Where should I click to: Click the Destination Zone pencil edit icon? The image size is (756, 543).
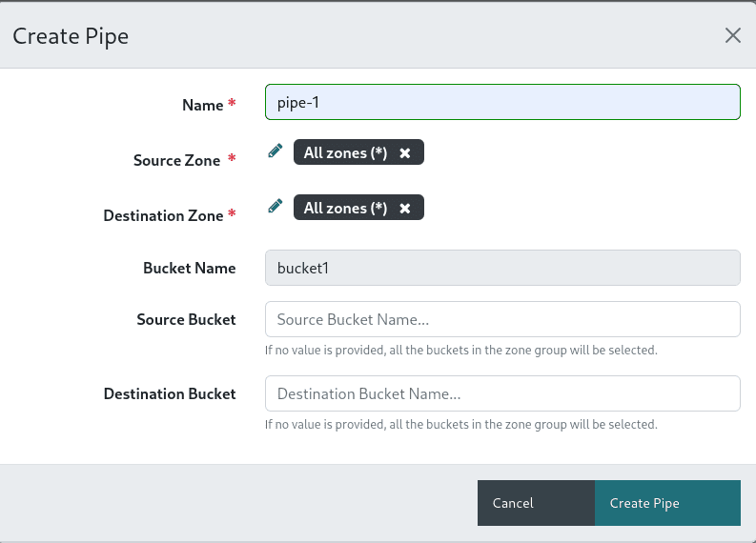tap(276, 206)
